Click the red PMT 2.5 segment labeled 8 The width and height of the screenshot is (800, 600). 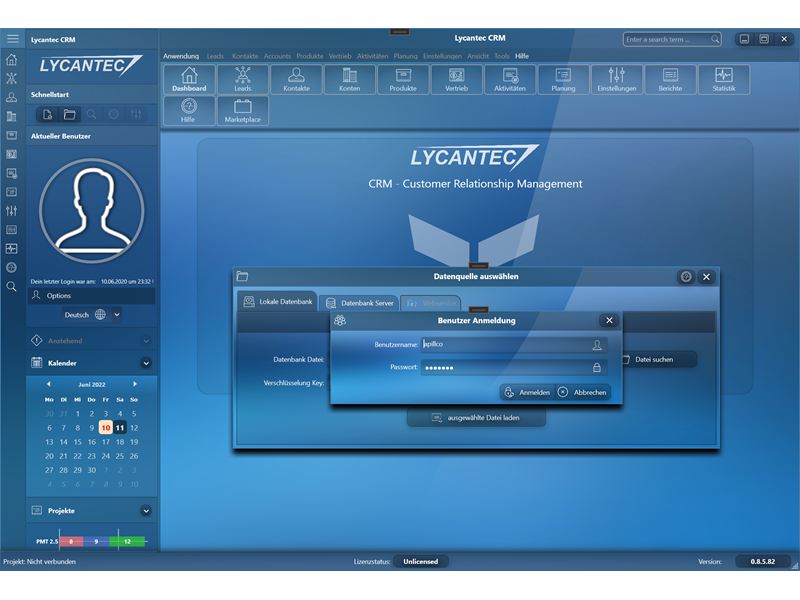(x=71, y=541)
